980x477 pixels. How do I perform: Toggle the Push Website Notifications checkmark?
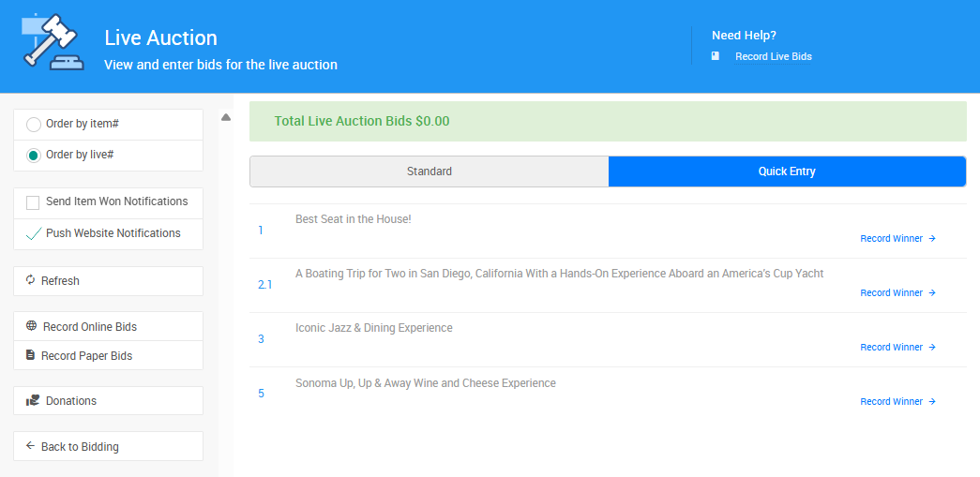point(33,234)
